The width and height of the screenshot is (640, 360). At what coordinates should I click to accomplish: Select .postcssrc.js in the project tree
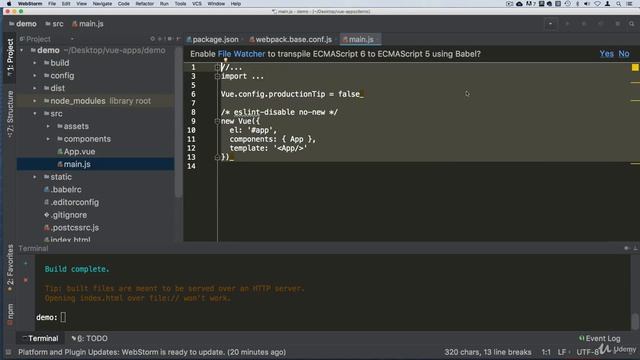71,228
